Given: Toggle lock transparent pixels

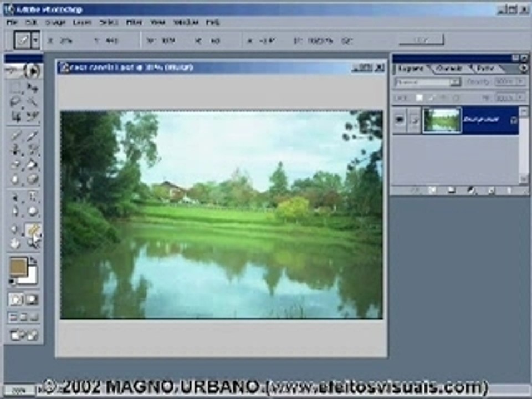Looking at the screenshot, I should pos(420,98).
